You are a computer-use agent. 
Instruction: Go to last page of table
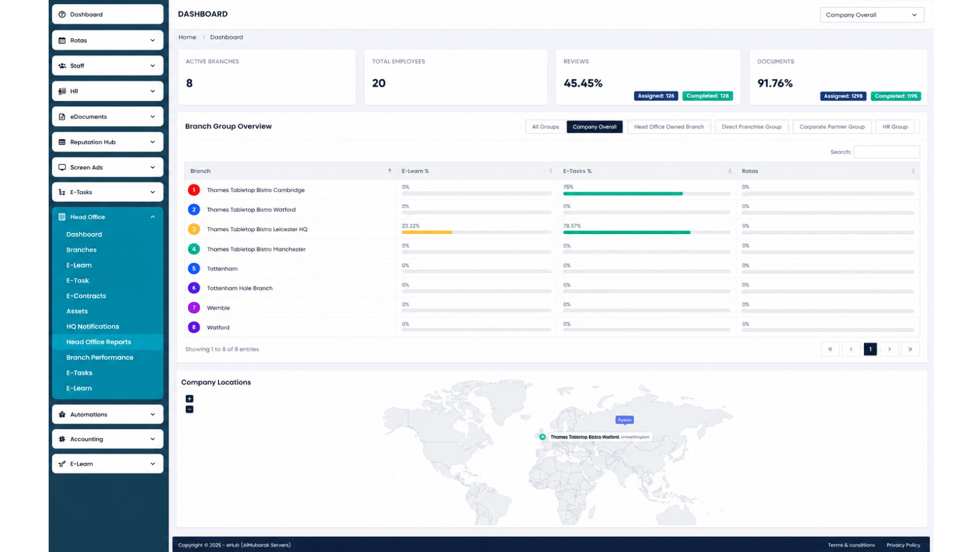(910, 349)
